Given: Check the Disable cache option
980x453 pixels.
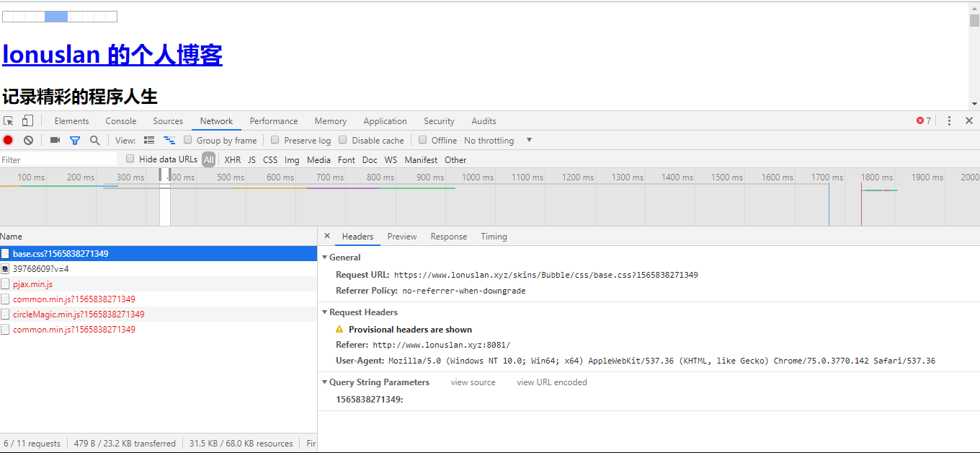Looking at the screenshot, I should click(343, 141).
